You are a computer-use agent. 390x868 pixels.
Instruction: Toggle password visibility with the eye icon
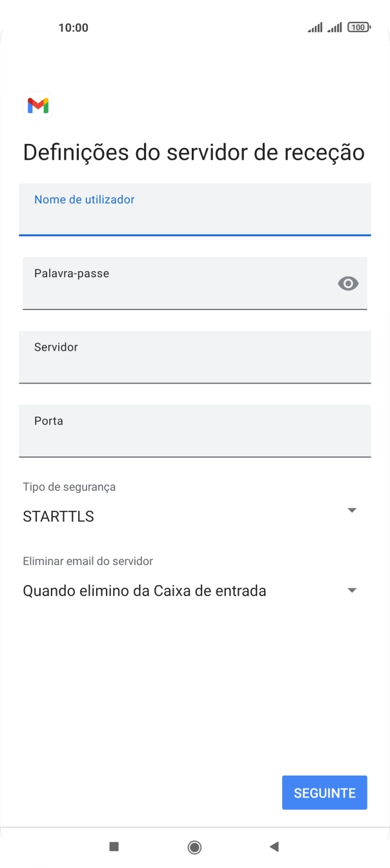(x=348, y=283)
